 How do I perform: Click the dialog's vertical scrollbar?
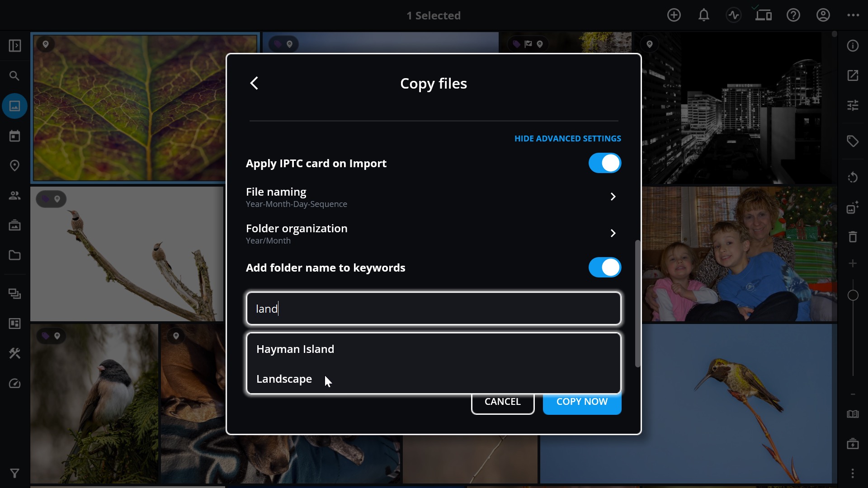638,304
